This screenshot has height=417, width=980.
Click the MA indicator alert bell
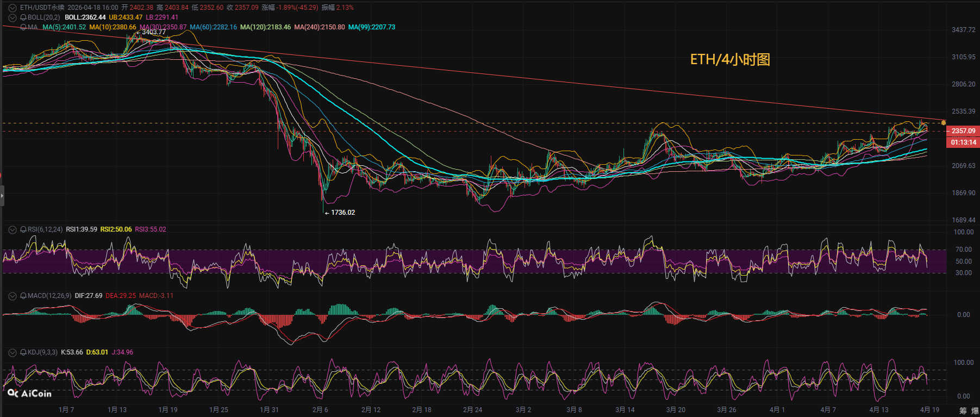[x=23, y=27]
